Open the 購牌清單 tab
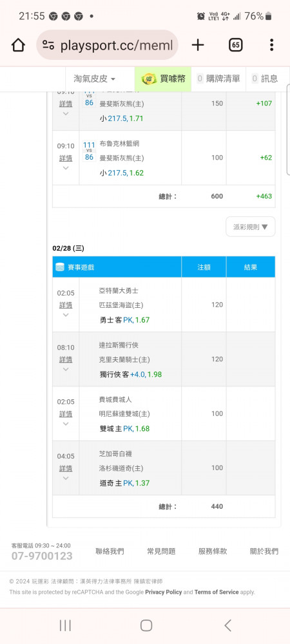This screenshot has height=644, width=290. tap(218, 79)
